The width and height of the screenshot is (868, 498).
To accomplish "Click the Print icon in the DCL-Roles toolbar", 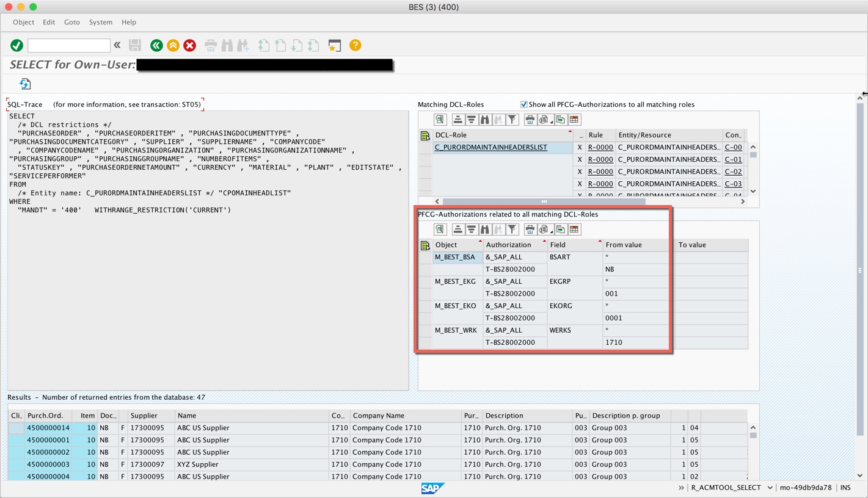I will [x=529, y=119].
